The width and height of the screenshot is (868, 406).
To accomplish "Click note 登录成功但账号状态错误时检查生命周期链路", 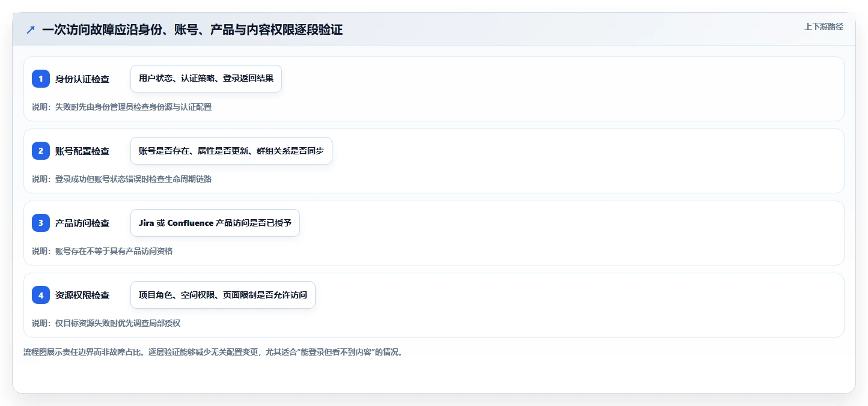I will tap(122, 179).
